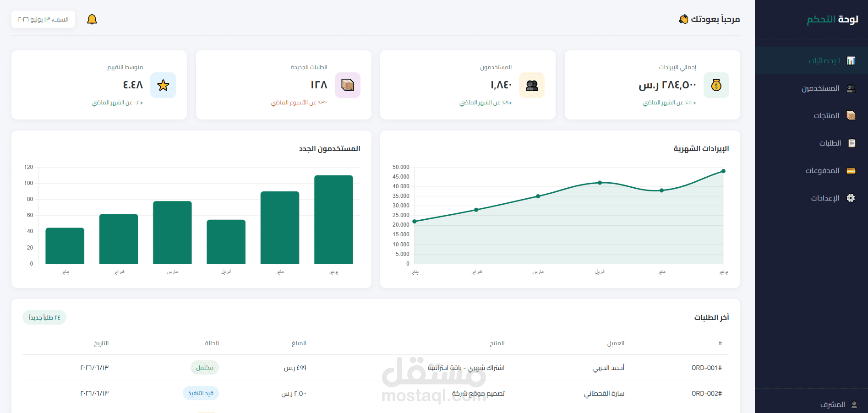Click the amount ٢,٥٠٠ ر.س
868x413 pixels.
pyautogui.click(x=294, y=393)
